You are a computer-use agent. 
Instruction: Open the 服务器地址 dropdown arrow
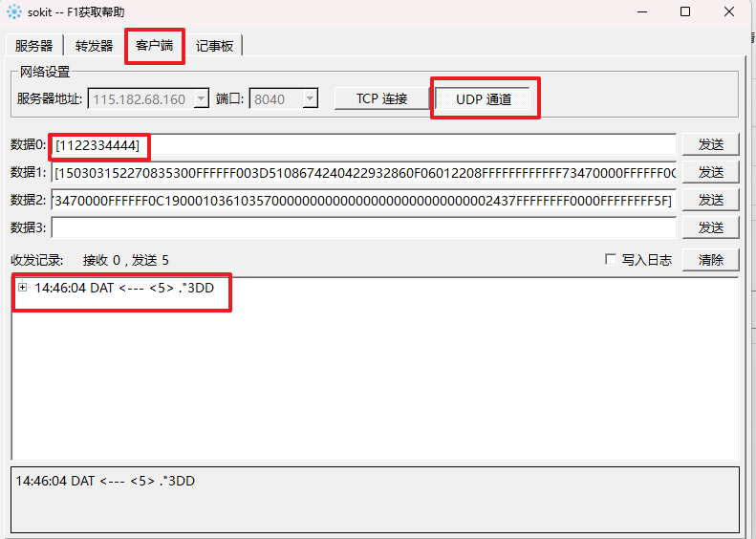click(x=202, y=98)
